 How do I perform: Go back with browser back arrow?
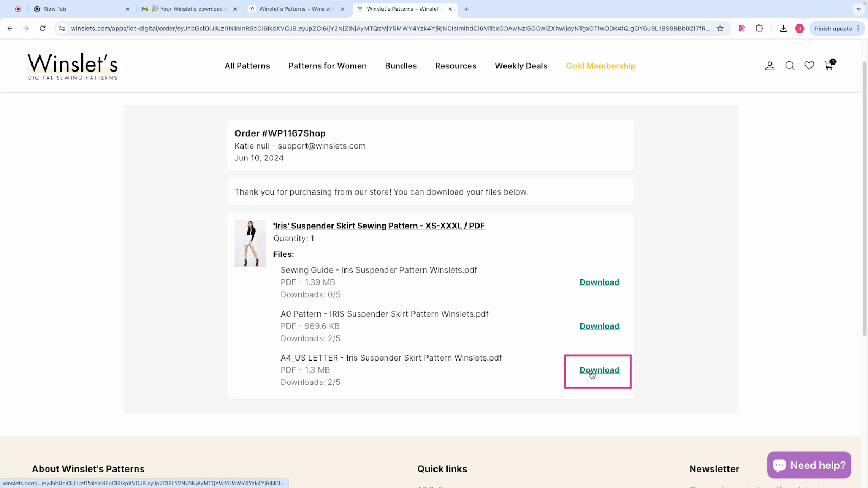[10, 29]
